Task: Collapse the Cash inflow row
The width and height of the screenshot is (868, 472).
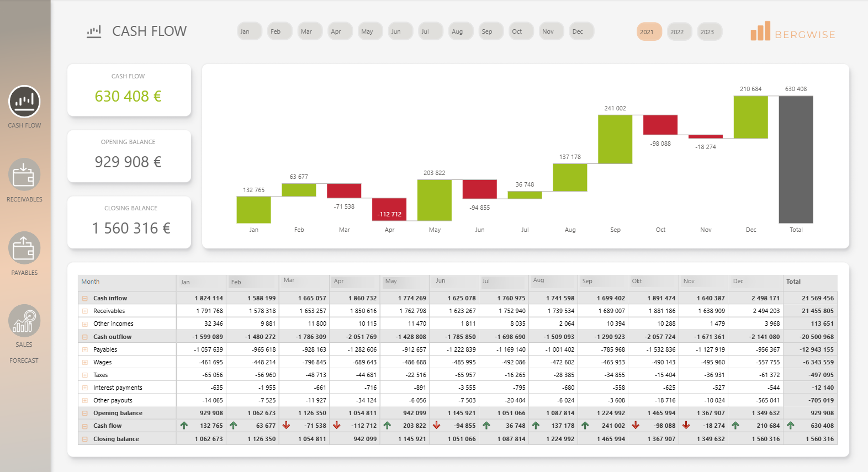Action: (x=85, y=298)
